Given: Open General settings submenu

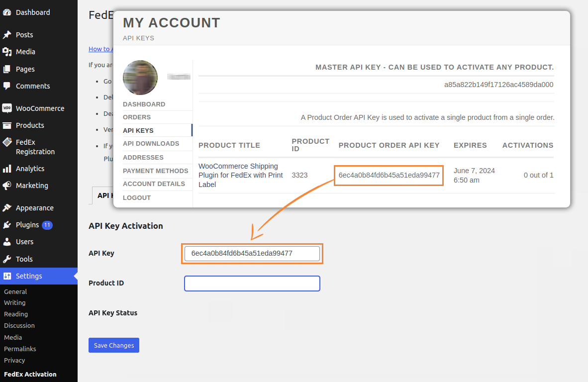Looking at the screenshot, I should [x=15, y=291].
